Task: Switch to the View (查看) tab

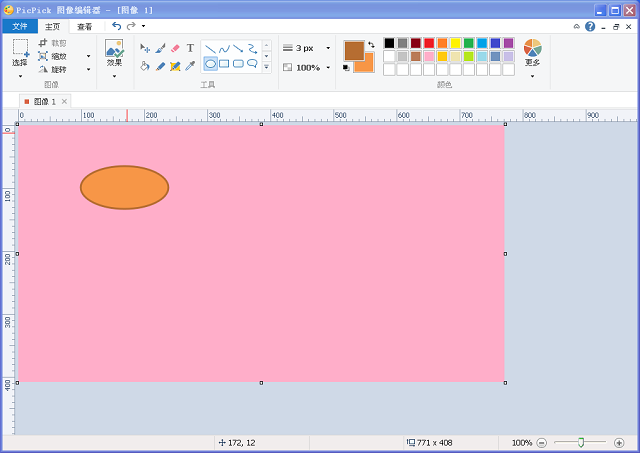Action: pos(84,27)
